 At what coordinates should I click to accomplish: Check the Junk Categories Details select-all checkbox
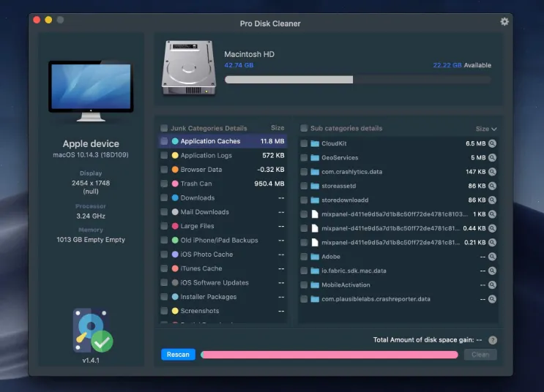(164, 128)
